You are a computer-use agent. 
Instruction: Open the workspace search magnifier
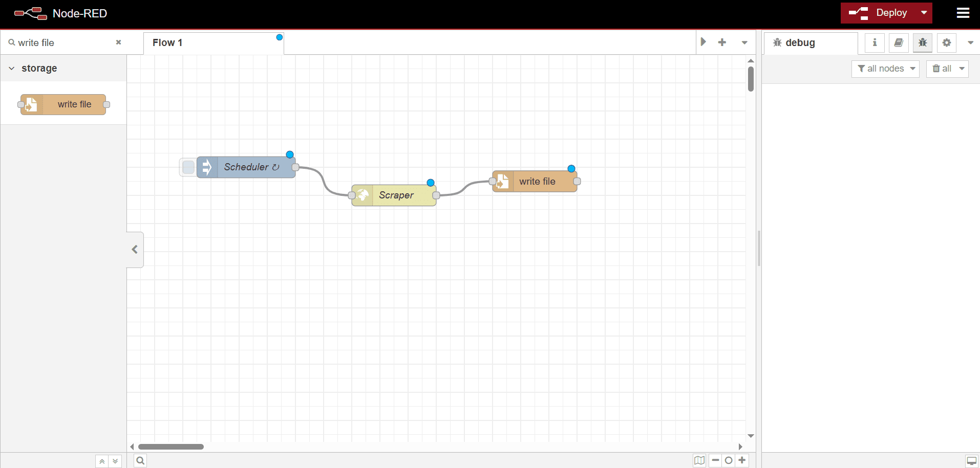[140, 461]
